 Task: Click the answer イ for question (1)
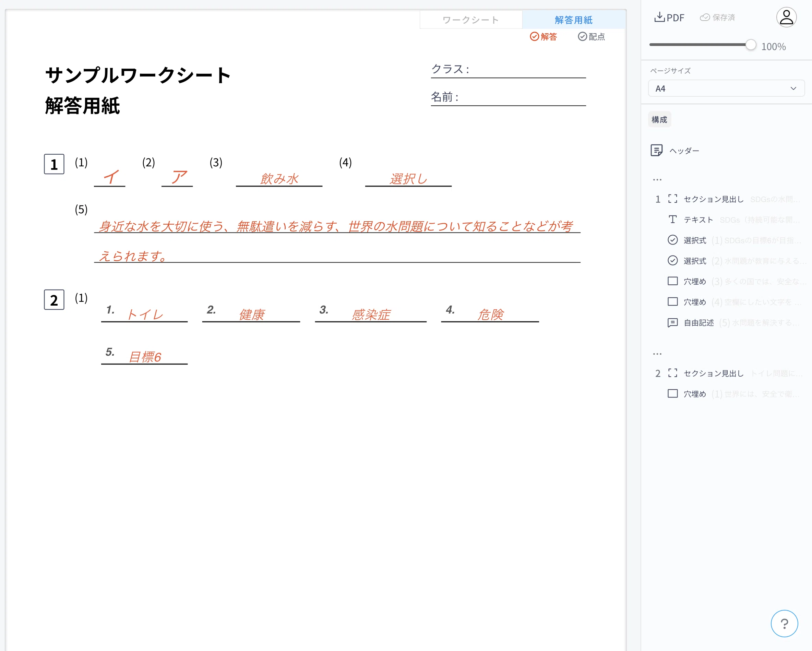(111, 177)
